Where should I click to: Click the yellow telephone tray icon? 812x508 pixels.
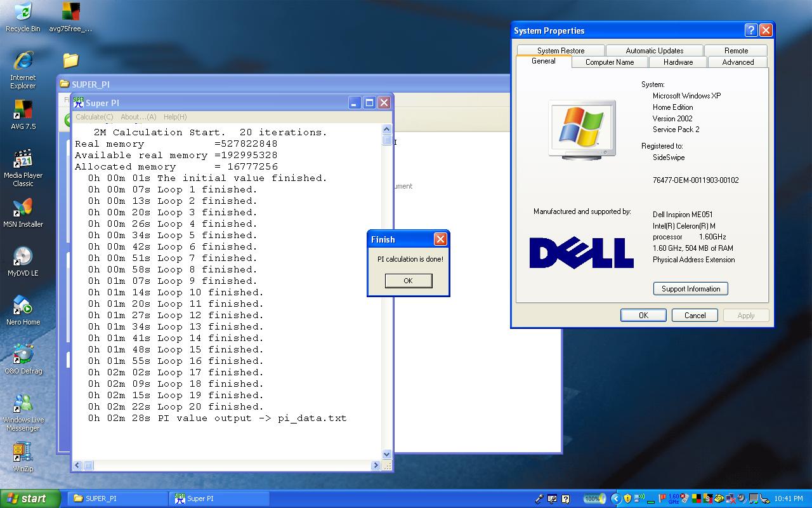[719, 498]
